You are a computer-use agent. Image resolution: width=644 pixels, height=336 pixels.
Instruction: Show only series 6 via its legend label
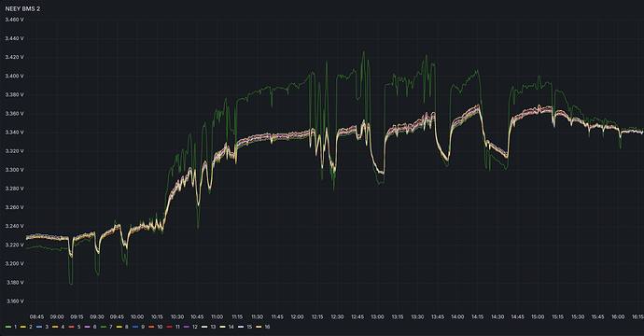95,327
